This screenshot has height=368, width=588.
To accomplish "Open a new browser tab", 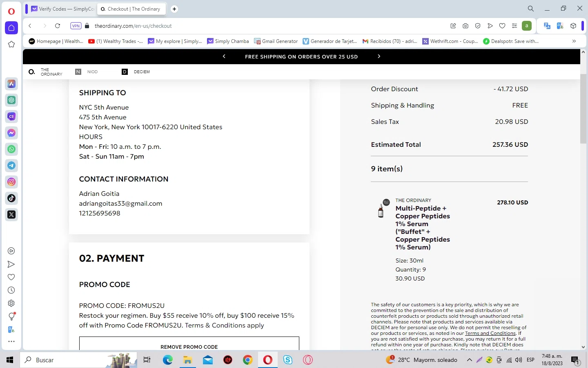I will [x=174, y=9].
